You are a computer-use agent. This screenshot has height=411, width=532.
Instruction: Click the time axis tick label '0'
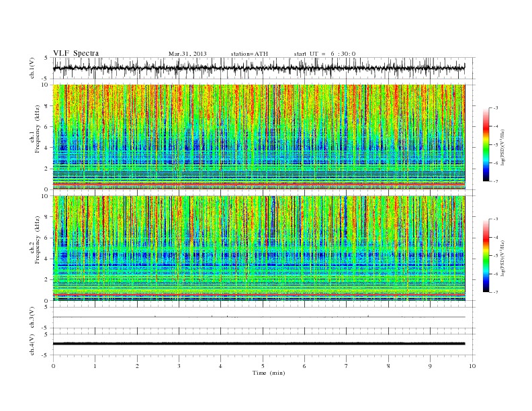[53, 366]
